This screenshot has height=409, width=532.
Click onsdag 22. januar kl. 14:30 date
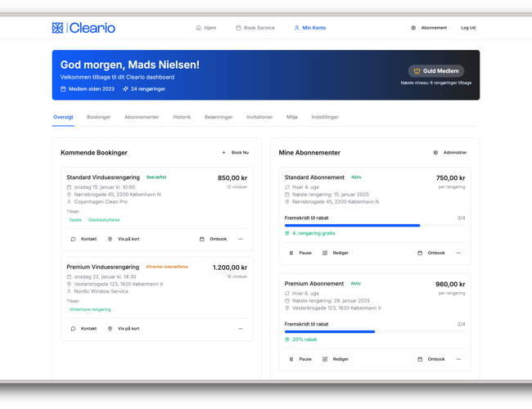[106, 276]
